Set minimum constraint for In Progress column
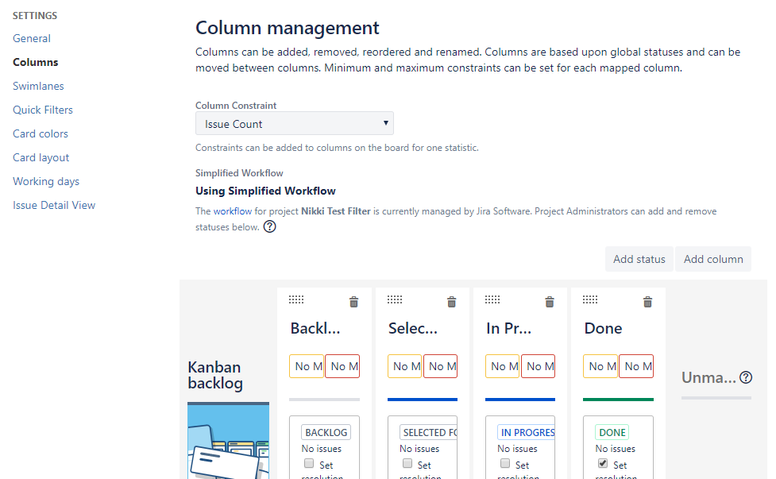 (x=503, y=366)
